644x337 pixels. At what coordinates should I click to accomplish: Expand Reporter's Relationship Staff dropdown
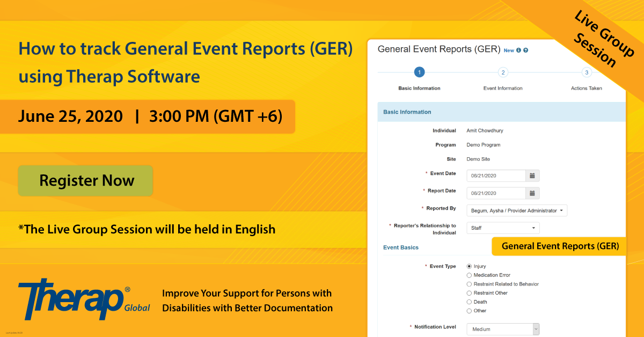[503, 228]
